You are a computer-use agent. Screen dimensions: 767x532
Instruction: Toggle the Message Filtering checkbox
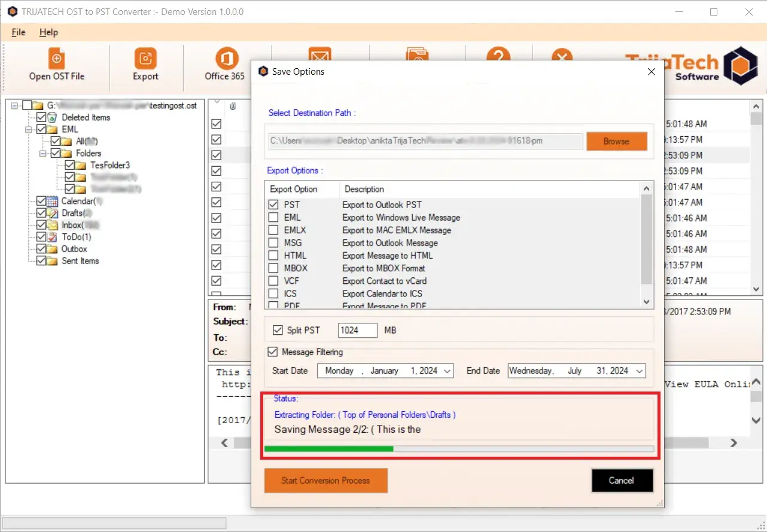coord(273,352)
